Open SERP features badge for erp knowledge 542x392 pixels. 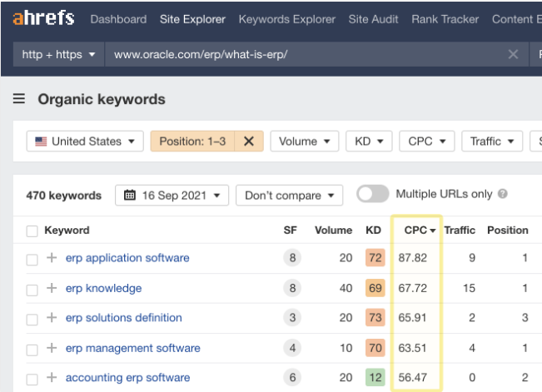coord(292,288)
